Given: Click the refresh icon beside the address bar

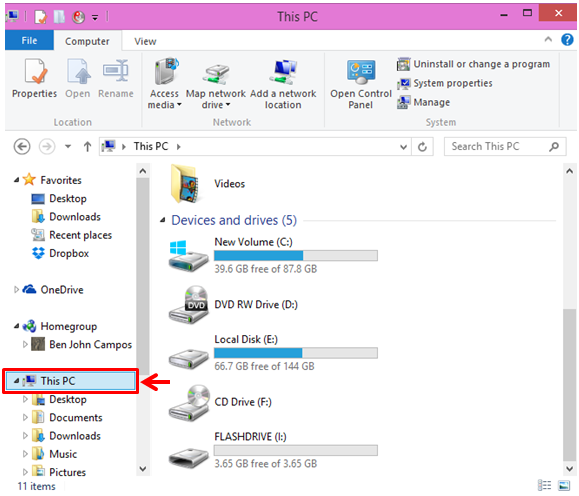Looking at the screenshot, I should click(x=422, y=147).
